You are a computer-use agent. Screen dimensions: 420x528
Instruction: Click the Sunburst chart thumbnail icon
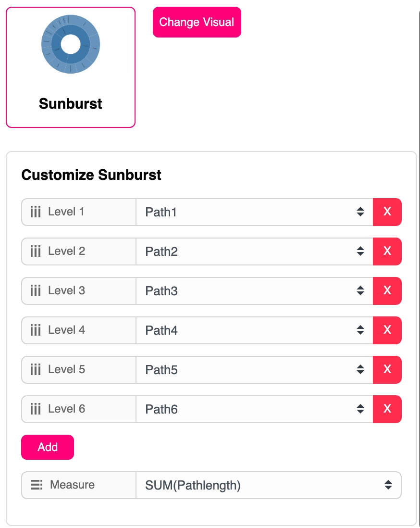tap(71, 44)
